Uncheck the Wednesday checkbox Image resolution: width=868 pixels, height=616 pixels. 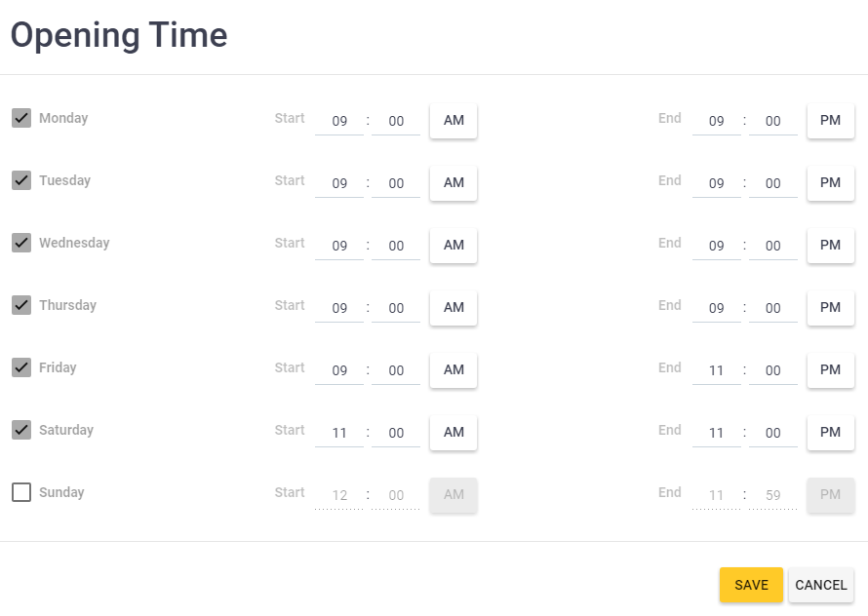tap(20, 242)
